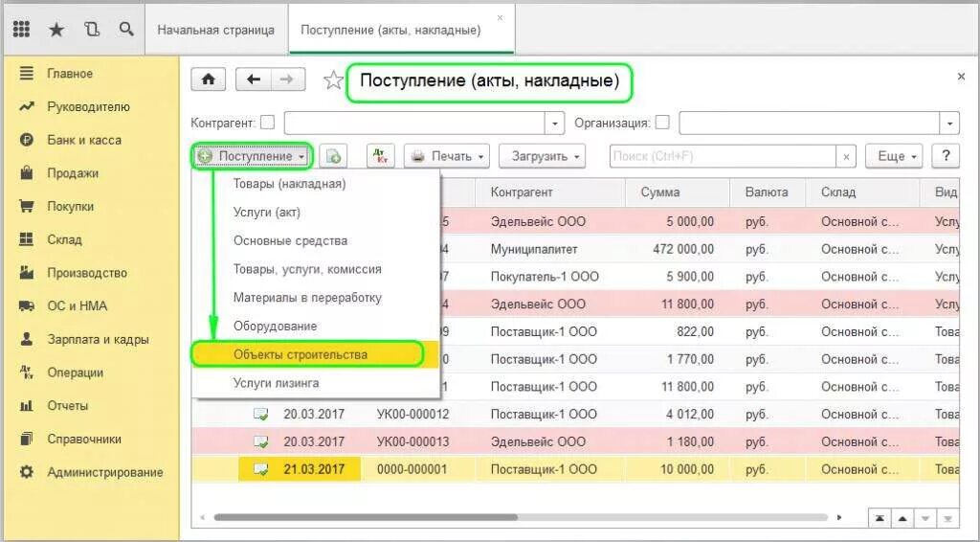
Task: Show Дт/Кт accounting entries icon
Action: pos(380,156)
